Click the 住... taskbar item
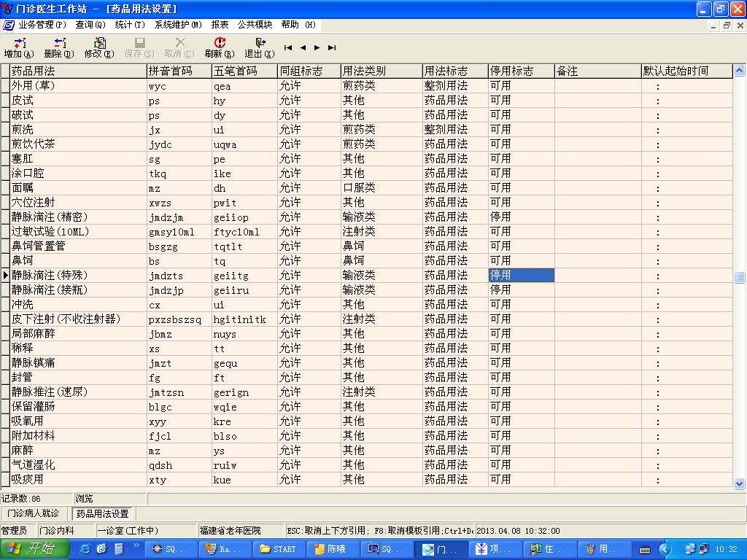747x560 pixels. coord(549,549)
